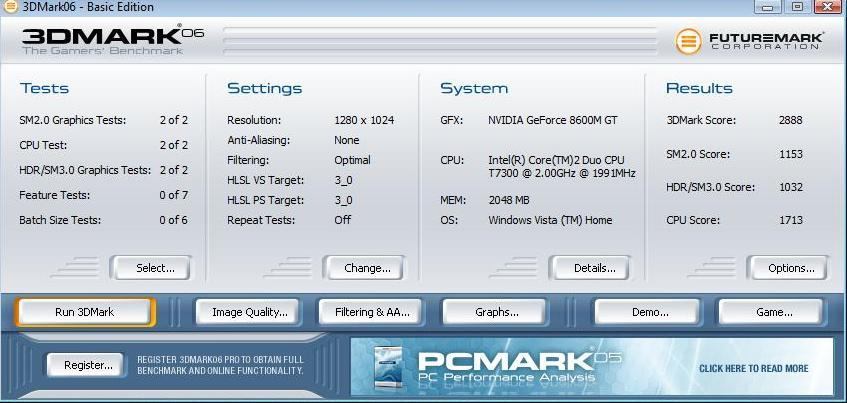The height and width of the screenshot is (403, 847).
Task: Click the OS text Windows Vista (TM) Home
Action: tap(550, 220)
